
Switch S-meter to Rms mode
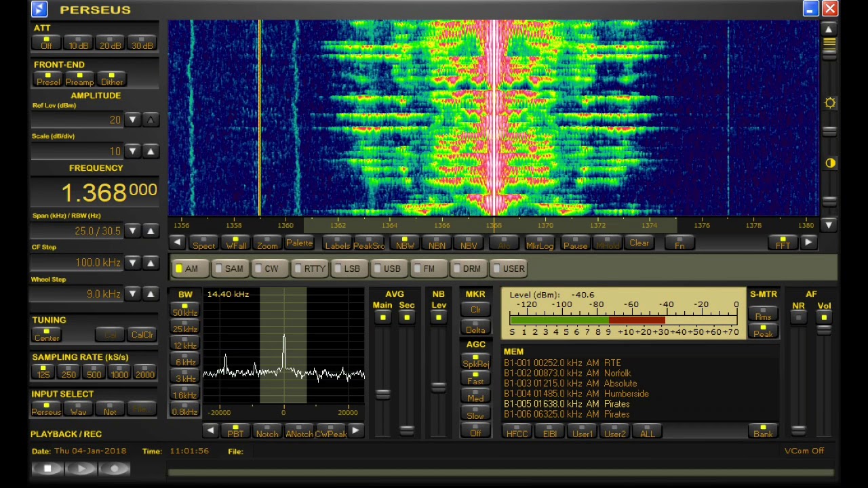tap(763, 314)
